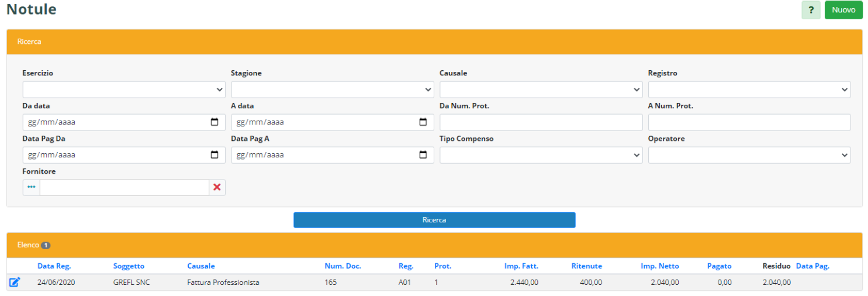Sort the list by Data Reg. column
This screenshot has width=868, height=296.
54,266
